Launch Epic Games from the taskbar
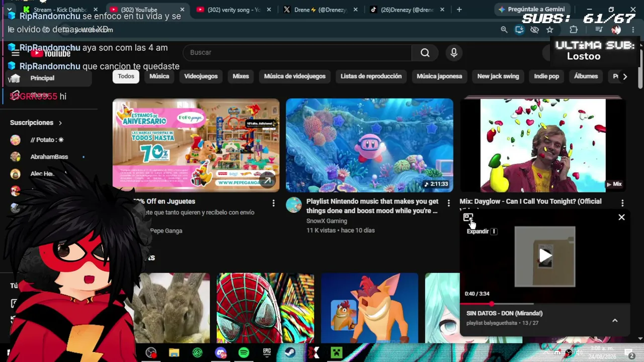The width and height of the screenshot is (644, 362). 267,353
